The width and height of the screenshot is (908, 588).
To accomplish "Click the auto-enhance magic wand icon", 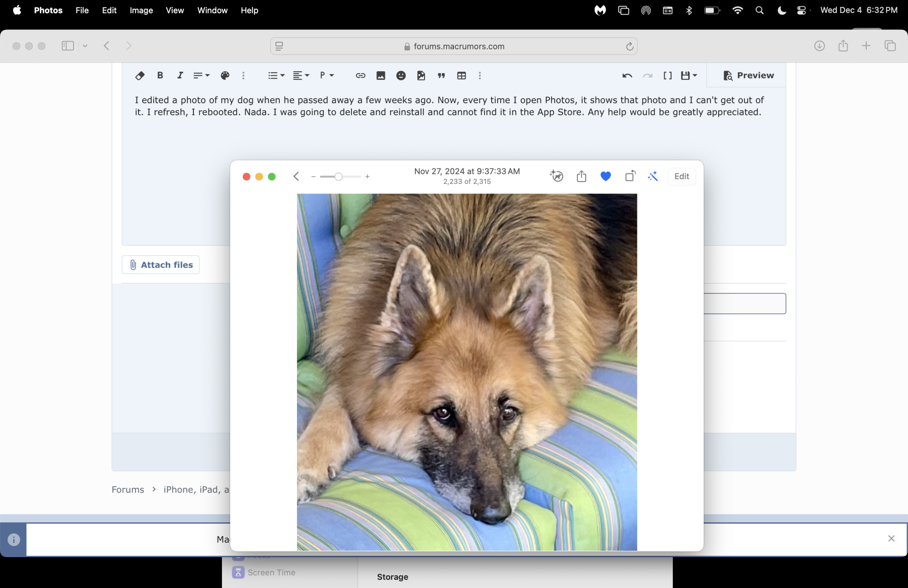I will pos(653,176).
